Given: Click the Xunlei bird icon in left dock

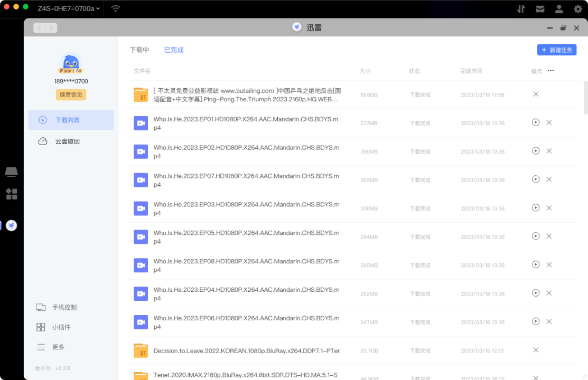Looking at the screenshot, I should [11, 225].
